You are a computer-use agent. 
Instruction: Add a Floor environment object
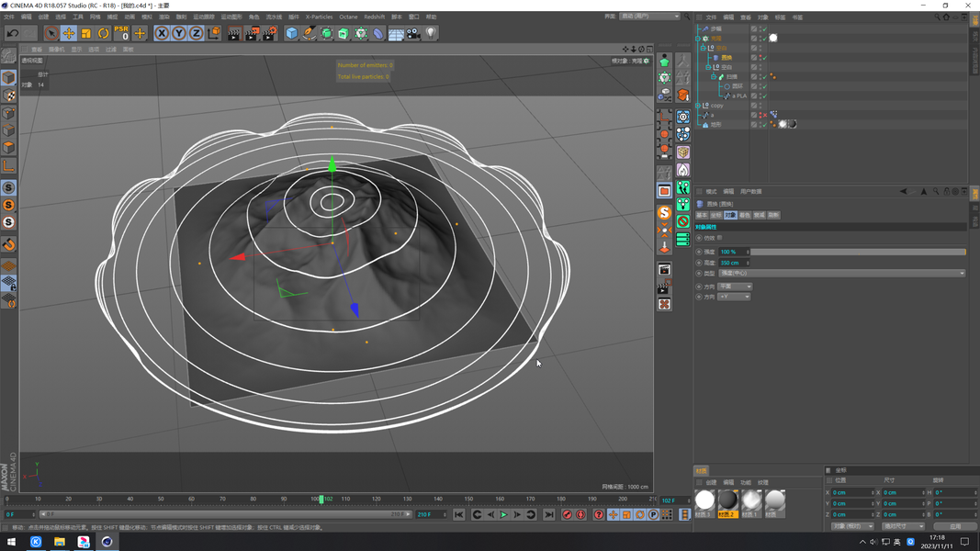[396, 33]
